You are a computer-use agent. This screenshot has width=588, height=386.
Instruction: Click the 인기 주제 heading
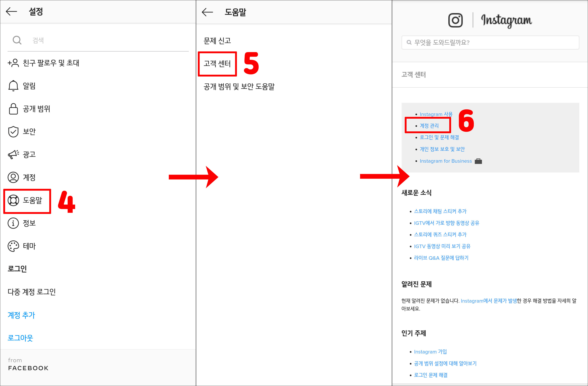414,333
